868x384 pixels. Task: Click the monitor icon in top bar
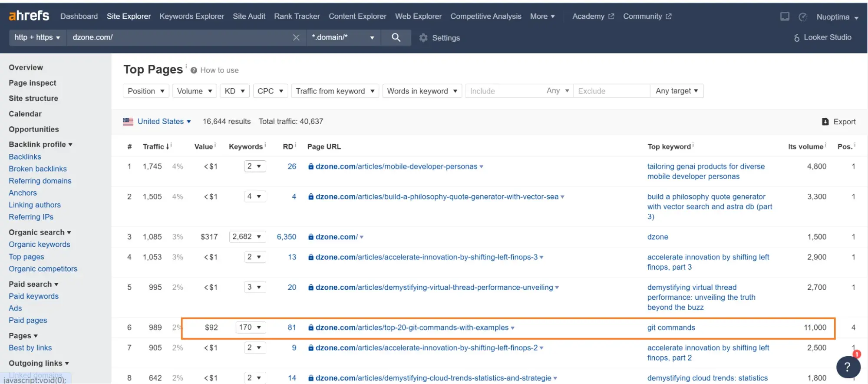tap(784, 17)
